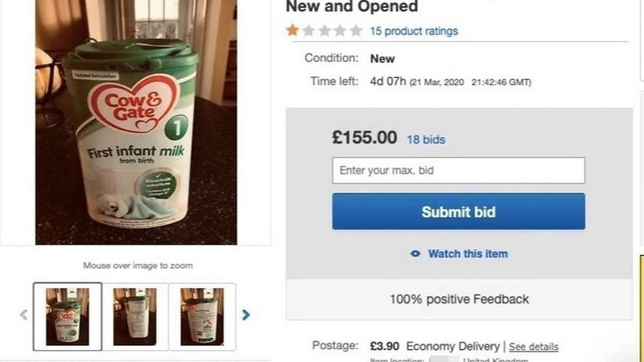This screenshot has height=362, width=644.
Task: Click the eye icon beside Watch this item
Action: (415, 254)
